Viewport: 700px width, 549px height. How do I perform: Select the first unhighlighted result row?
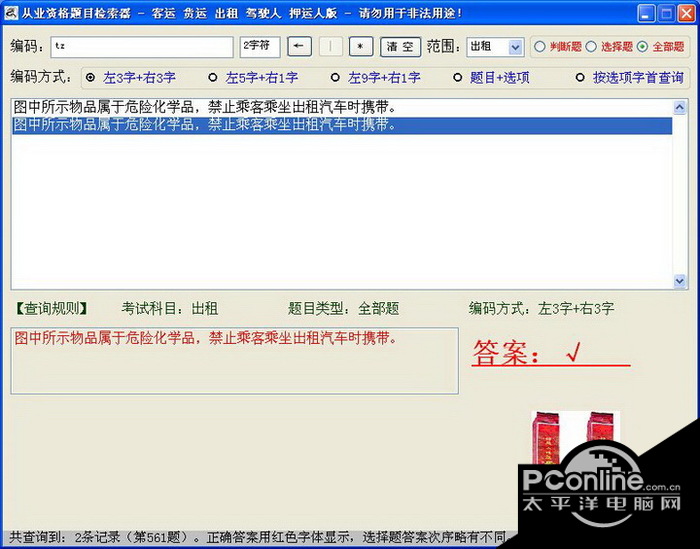[342, 108]
